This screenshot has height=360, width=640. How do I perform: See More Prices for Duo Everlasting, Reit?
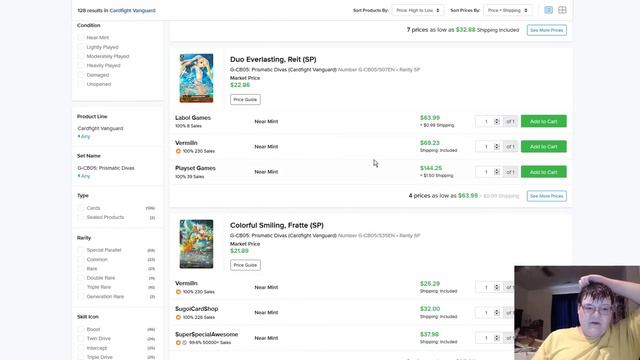547,196
